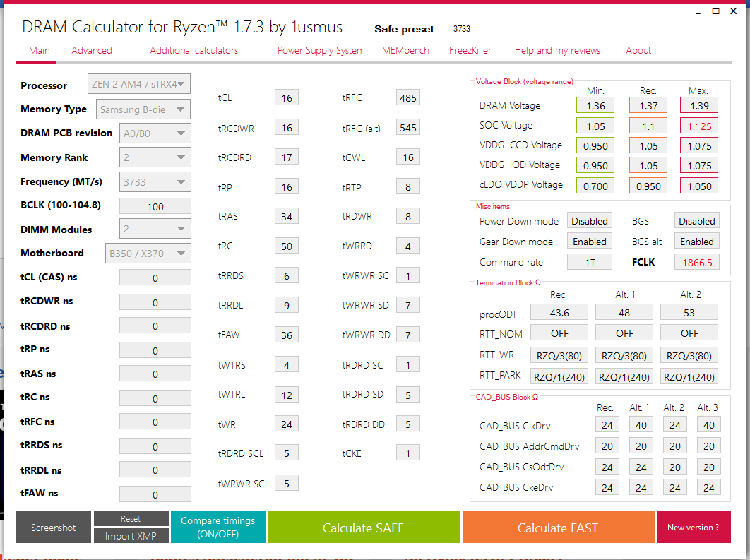
Task: Select the tWR value 24
Action: coord(287,424)
